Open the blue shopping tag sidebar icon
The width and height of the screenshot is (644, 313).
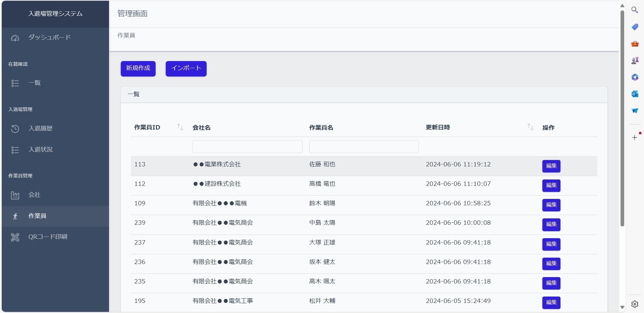tap(635, 27)
